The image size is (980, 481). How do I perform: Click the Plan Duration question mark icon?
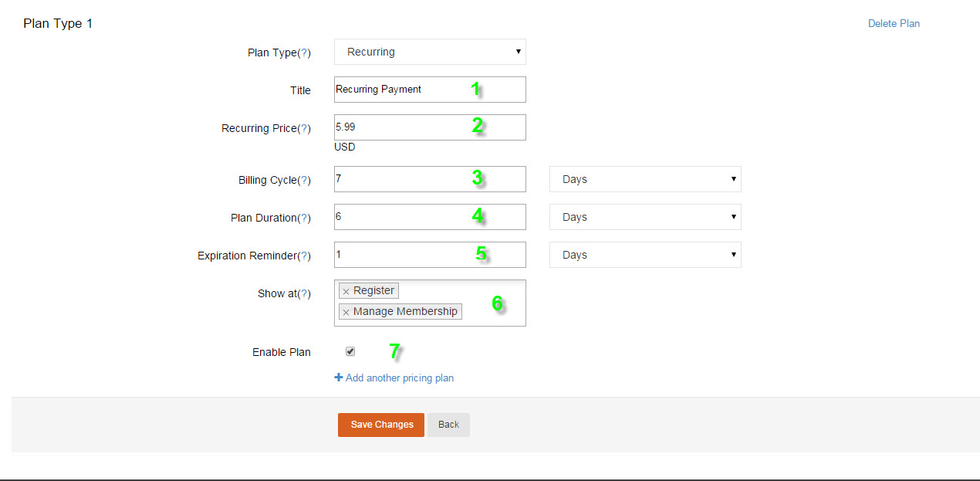click(304, 218)
